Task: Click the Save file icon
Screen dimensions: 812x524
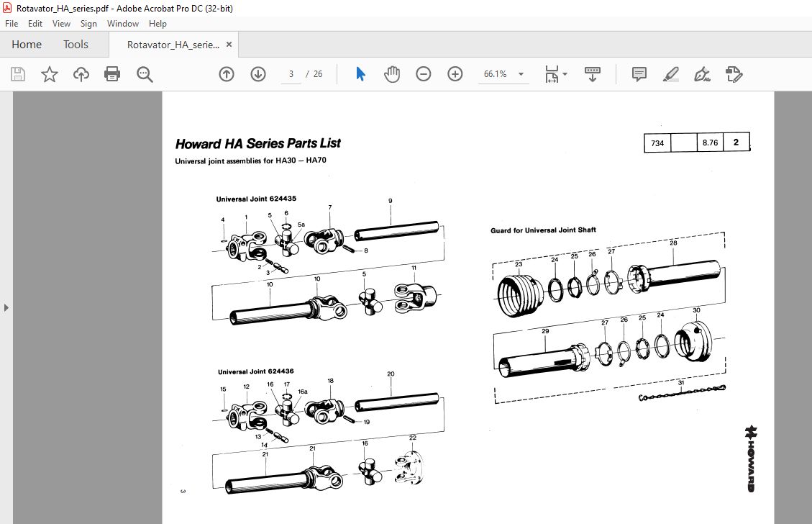Action: tap(17, 73)
